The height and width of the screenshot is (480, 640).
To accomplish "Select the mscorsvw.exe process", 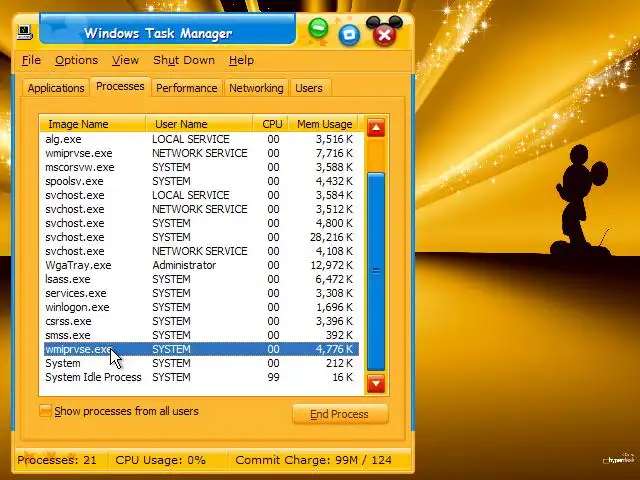I will (201, 167).
